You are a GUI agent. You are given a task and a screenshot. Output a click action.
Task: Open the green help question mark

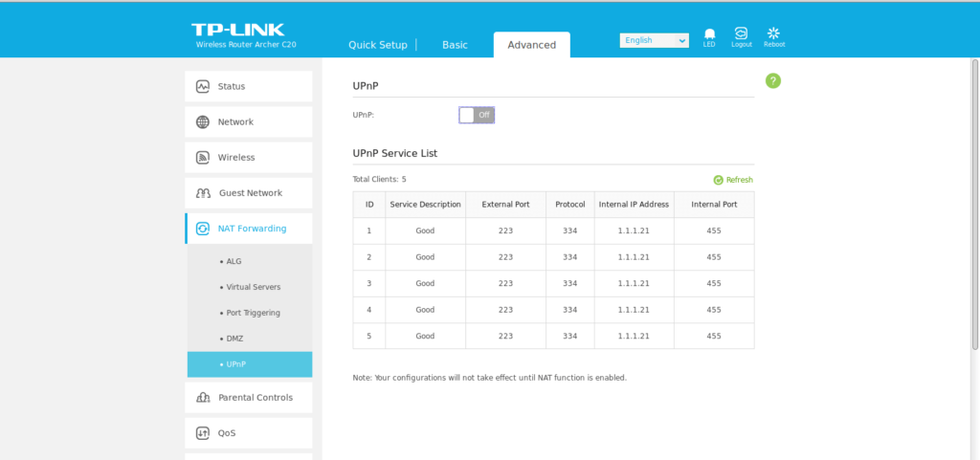pos(773,81)
